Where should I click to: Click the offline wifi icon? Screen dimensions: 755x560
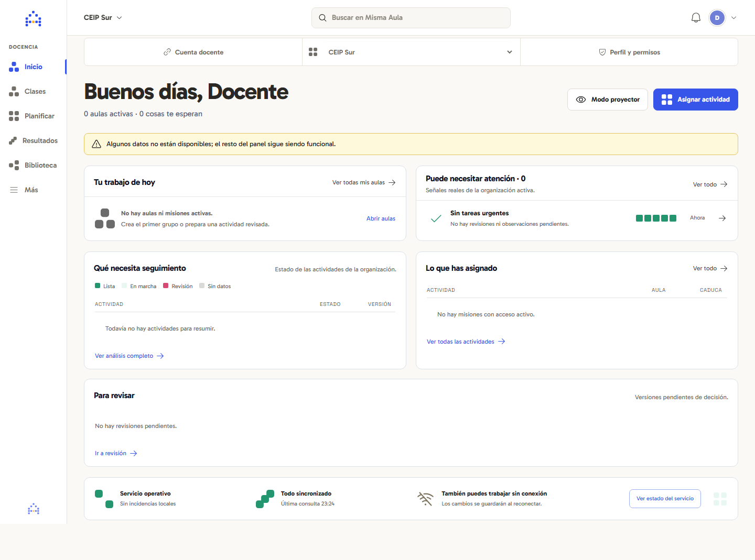coord(425,499)
